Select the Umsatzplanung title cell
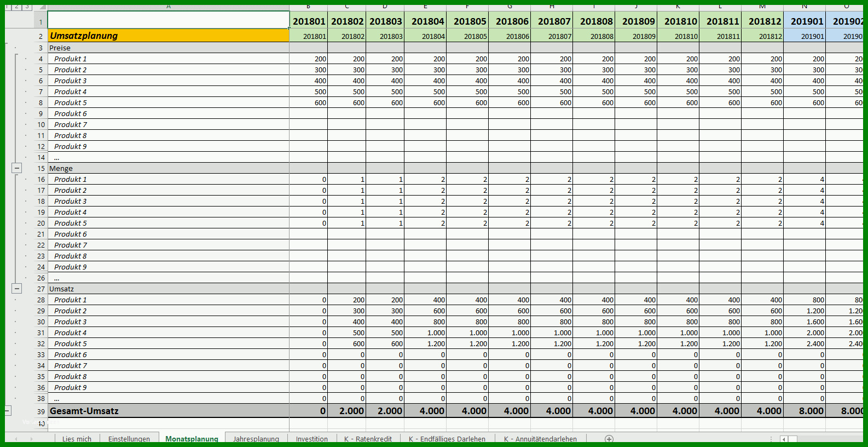Screen dimensions: 868x447 [x=169, y=36]
